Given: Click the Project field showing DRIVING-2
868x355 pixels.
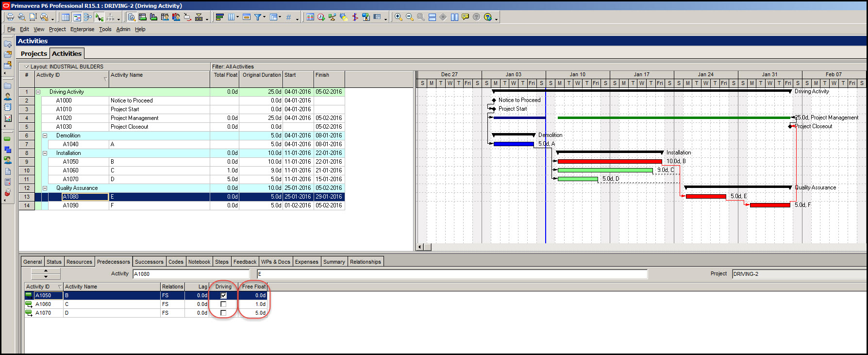Looking at the screenshot, I should pyautogui.click(x=799, y=274).
